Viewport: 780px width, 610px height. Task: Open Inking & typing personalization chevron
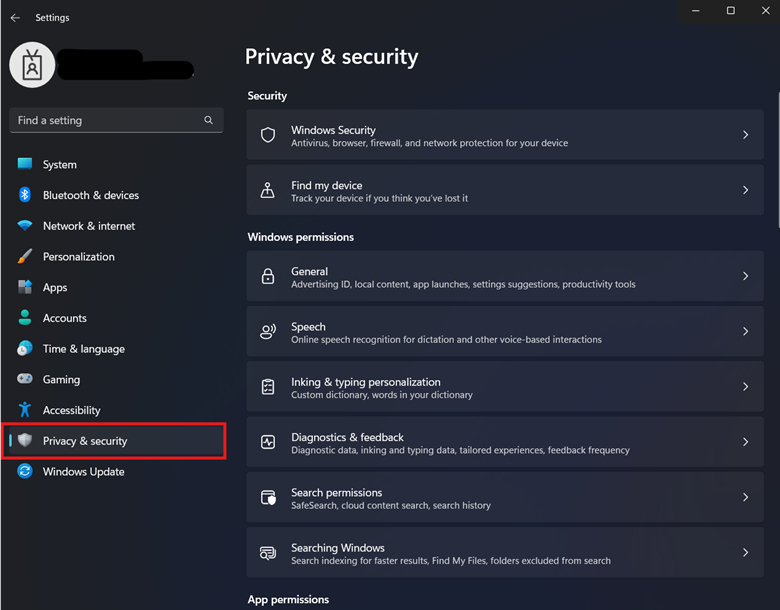point(745,387)
